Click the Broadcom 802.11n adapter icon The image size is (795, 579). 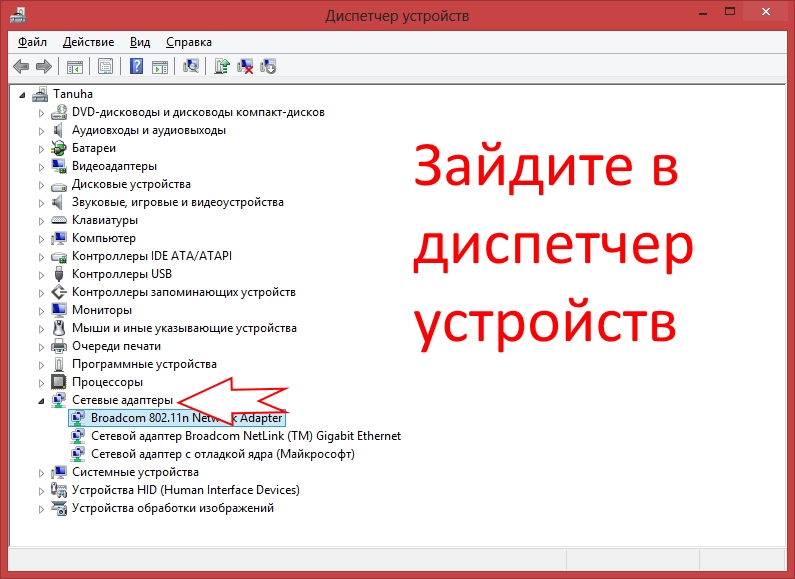(78, 418)
